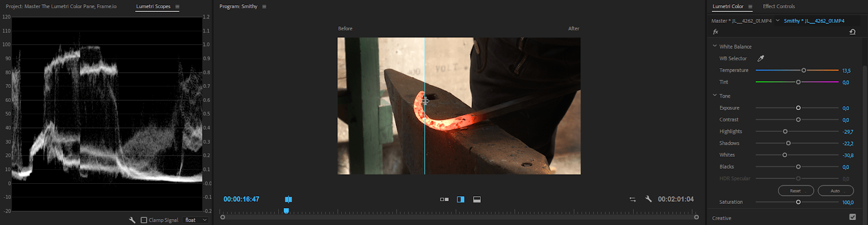Select the Smithy * JL__4262_01.MP4 tab
Screen dimensions: 868x225
click(814, 21)
